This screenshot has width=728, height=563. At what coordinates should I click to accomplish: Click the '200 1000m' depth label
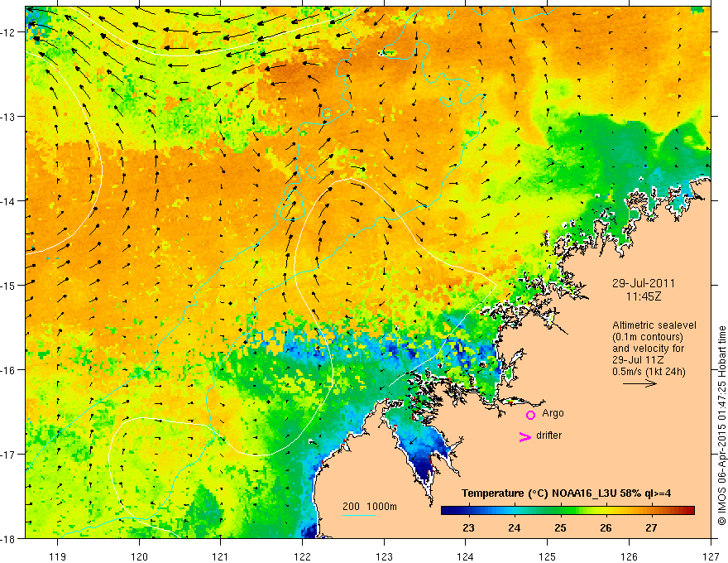pyautogui.click(x=370, y=507)
